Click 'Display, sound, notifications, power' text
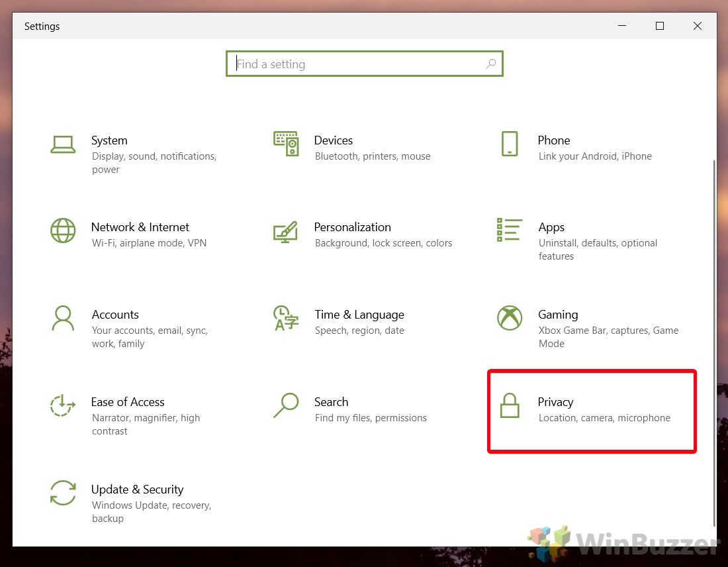728x567 pixels. (x=154, y=163)
